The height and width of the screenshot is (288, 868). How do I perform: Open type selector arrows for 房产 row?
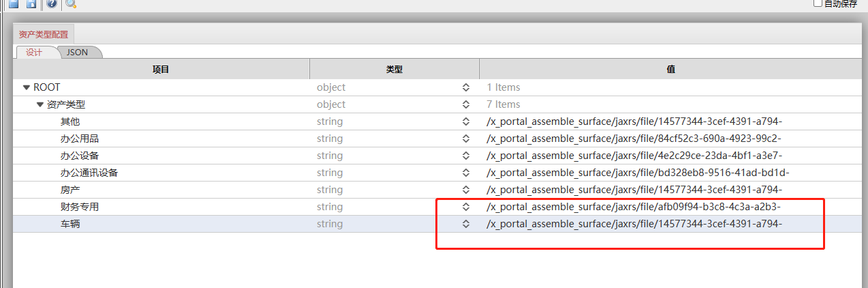pos(466,190)
